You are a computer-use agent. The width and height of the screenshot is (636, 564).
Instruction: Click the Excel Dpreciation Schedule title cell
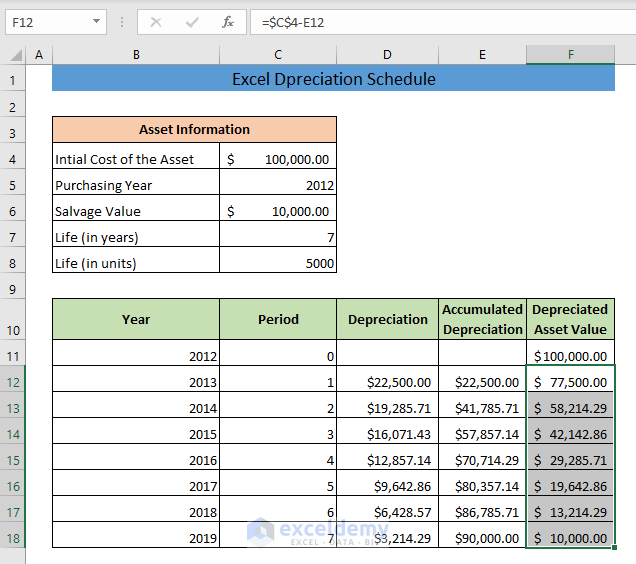(x=333, y=79)
